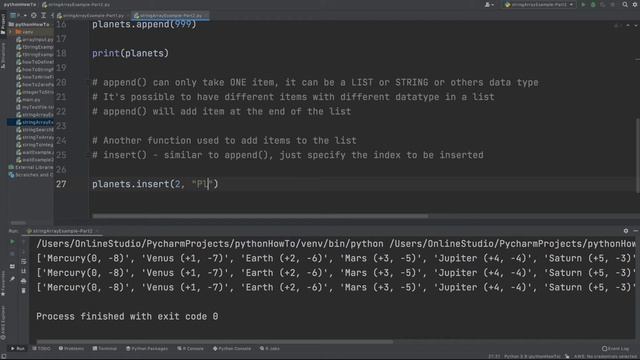Run the current configuration with the green play button
Image resolution: width=640 pixels, height=360 pixels.
coord(583,4)
